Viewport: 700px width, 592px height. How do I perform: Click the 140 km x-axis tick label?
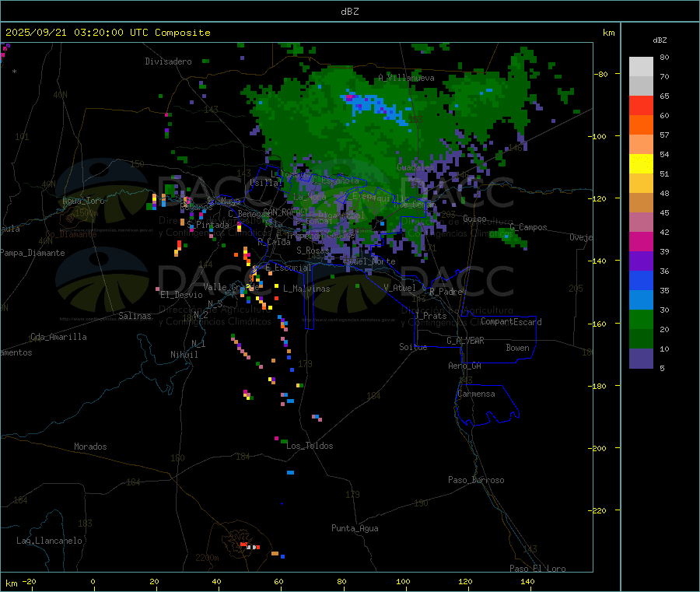(527, 581)
